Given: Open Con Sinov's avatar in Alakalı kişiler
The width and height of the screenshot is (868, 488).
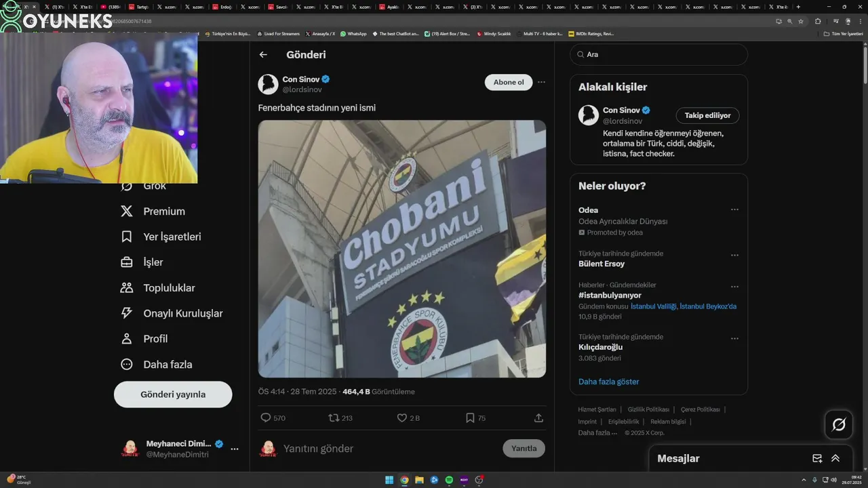Looking at the screenshot, I should 588,115.
